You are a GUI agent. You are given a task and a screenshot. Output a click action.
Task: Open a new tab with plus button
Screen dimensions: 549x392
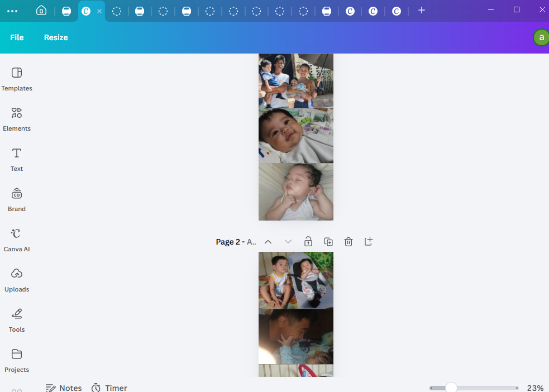(422, 11)
